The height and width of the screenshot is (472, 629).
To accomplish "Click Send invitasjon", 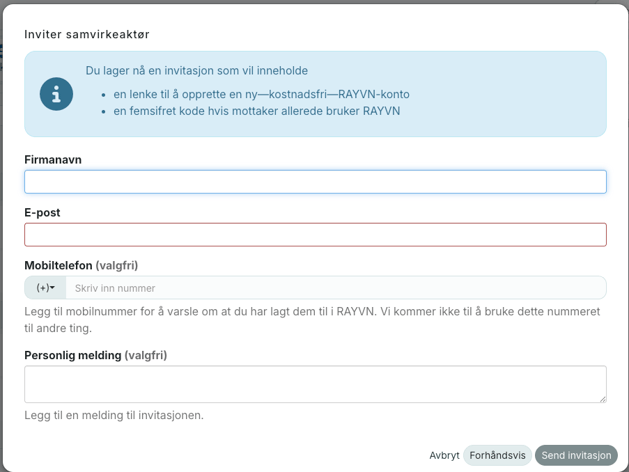I will 576,455.
